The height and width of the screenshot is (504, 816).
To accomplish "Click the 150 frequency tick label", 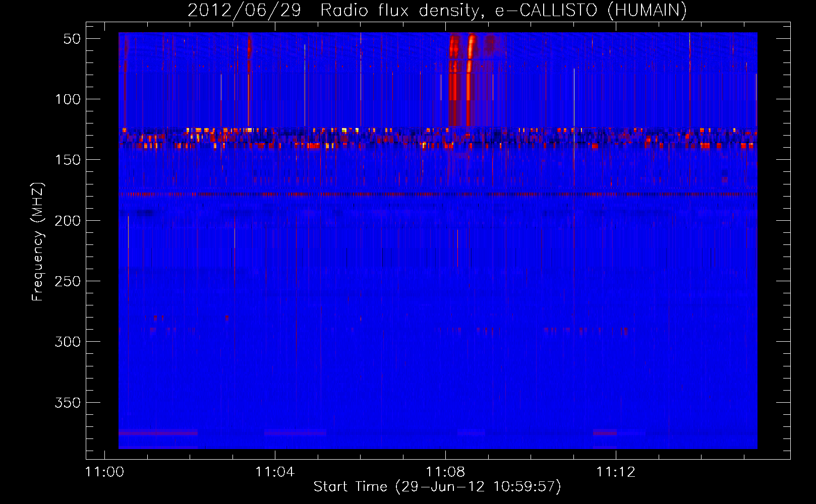I will pos(68,160).
